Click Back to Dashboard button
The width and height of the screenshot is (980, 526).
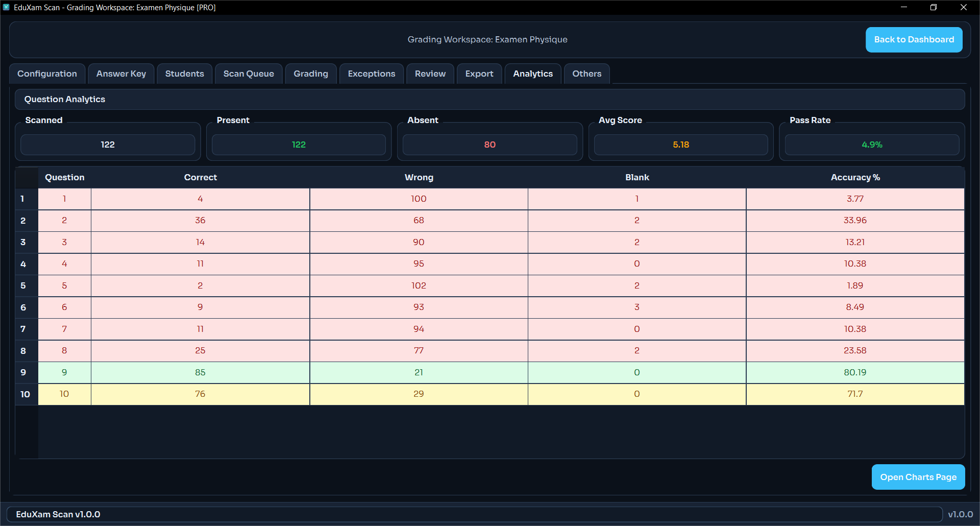(914, 40)
